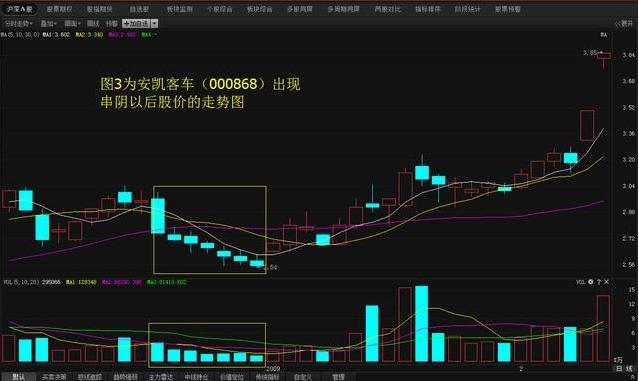This screenshot has height=381, width=639.
Task: Expand the 分时走势 dropdown
Action: [18, 24]
